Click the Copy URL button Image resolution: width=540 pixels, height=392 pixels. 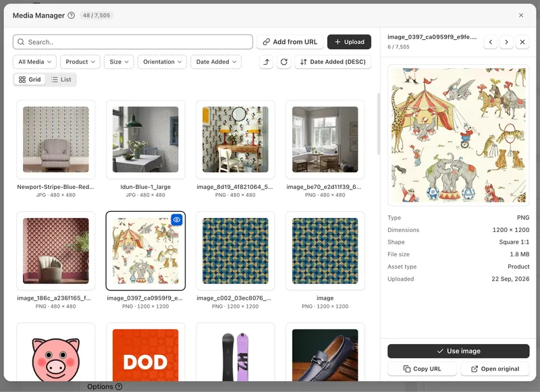(x=422, y=369)
